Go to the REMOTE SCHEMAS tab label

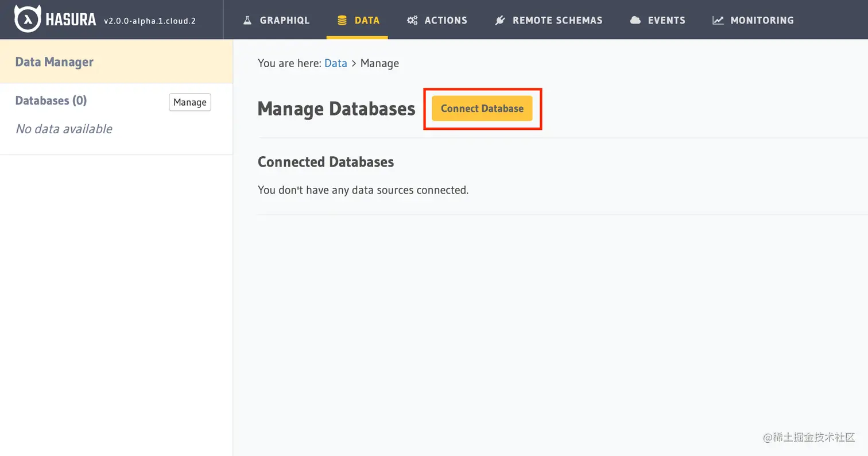(557, 20)
